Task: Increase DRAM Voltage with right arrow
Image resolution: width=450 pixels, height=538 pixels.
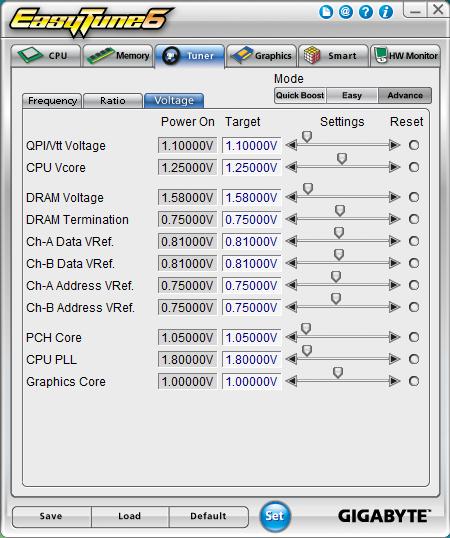Action: point(395,197)
